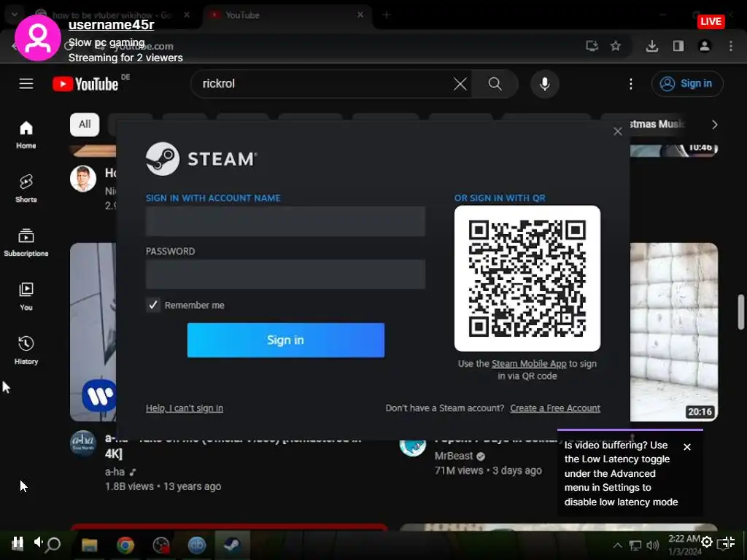This screenshot has height=560, width=747.
Task: Switch to the YouTube browser tab
Action: click(x=287, y=15)
